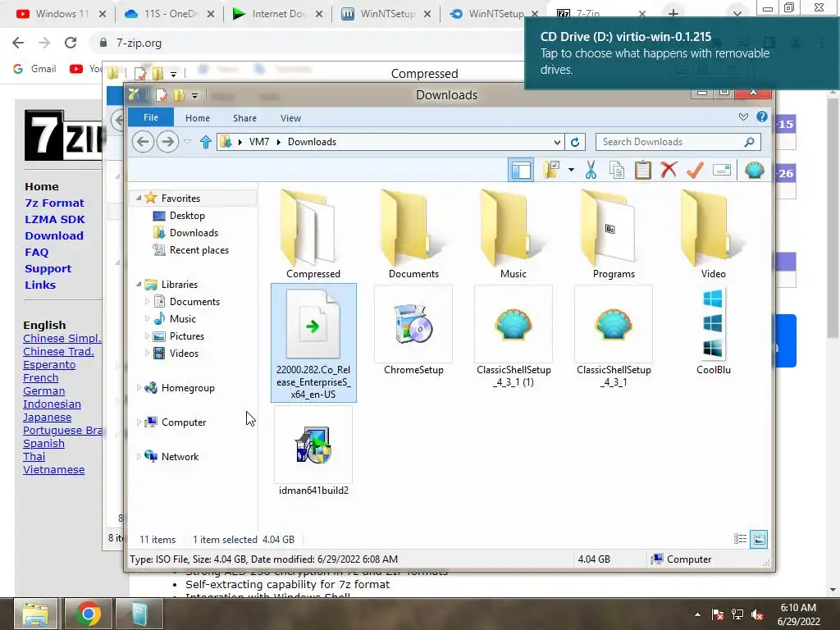The width and height of the screenshot is (840, 630).
Task: Open address bar history dropdown
Action: (557, 142)
